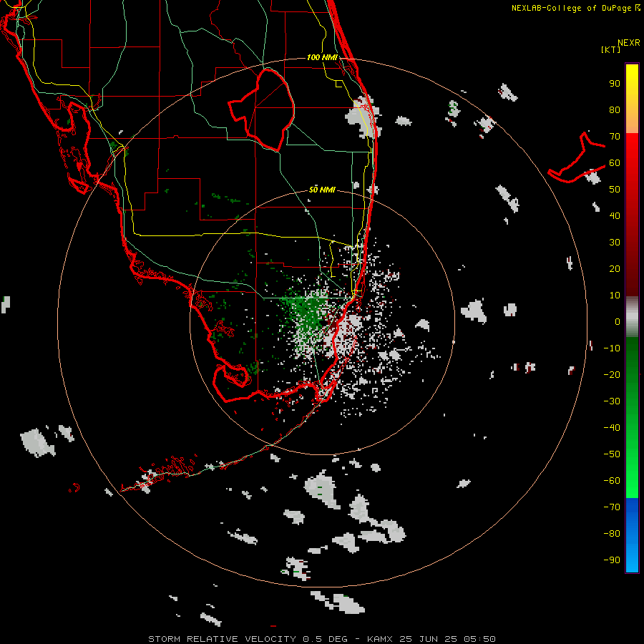
Task: Click the 60 value on the velocity scale
Action: point(615,163)
